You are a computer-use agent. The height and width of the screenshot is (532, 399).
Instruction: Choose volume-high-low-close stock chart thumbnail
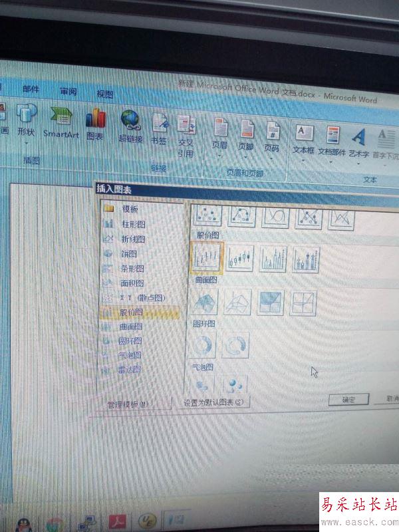(273, 259)
